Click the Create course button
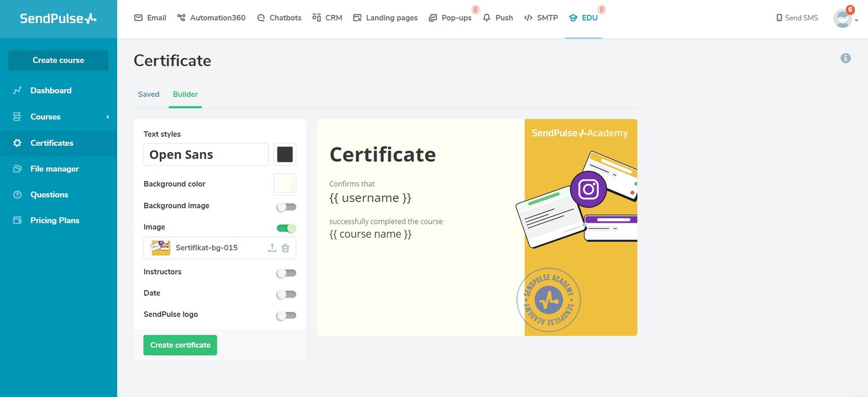Viewport: 868px width, 397px height. 59,60
